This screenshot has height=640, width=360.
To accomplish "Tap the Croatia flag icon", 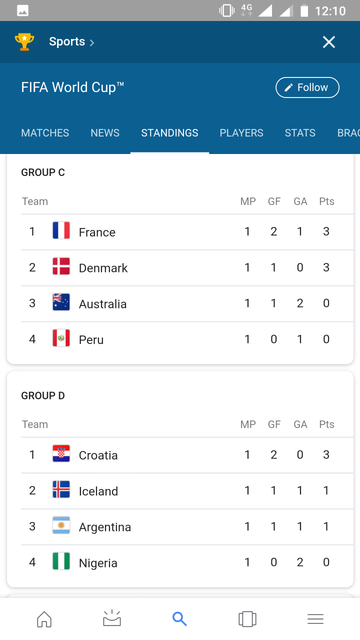I will coord(61,454).
